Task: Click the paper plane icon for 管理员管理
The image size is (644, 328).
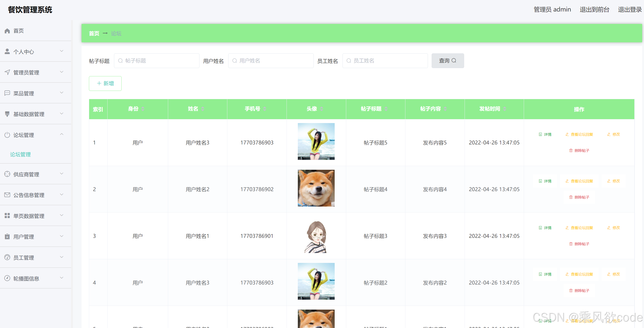Action: 7,72
